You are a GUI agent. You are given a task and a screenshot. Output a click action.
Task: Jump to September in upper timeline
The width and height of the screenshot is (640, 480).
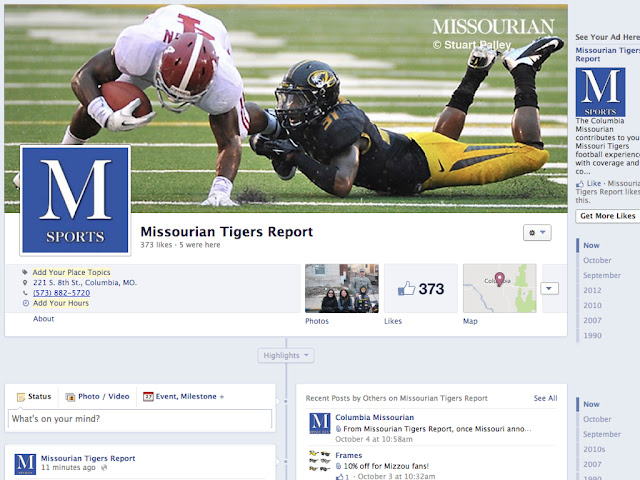pyautogui.click(x=602, y=276)
